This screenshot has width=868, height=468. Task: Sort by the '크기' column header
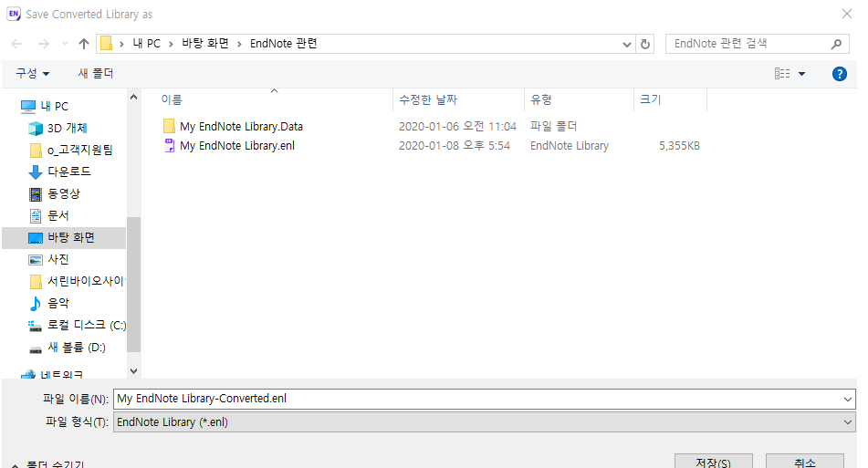(x=651, y=99)
